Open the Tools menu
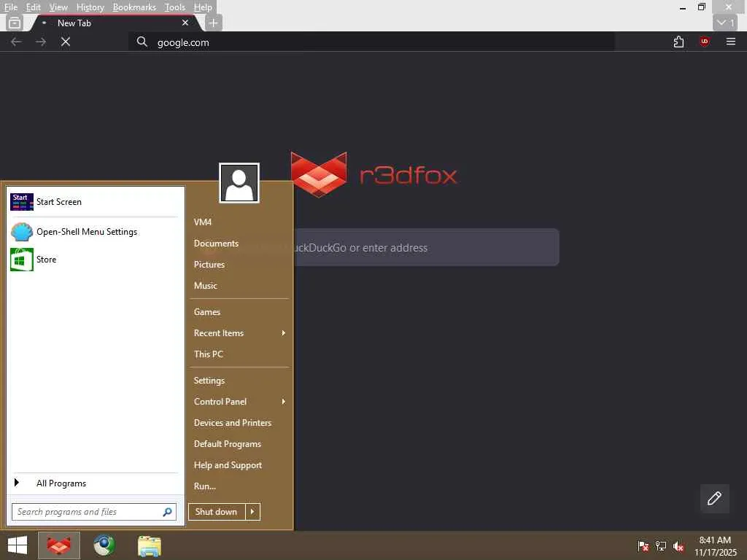 tap(174, 7)
